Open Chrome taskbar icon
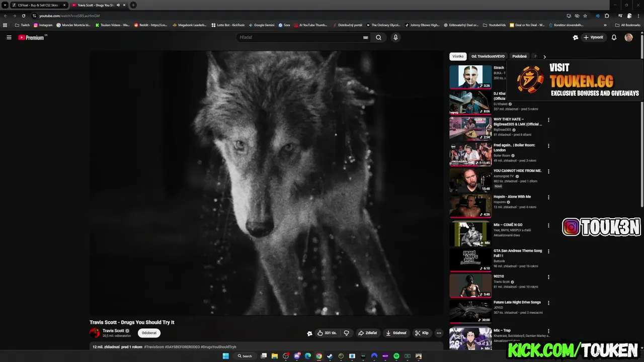This screenshot has width=644, height=362. 319,356
